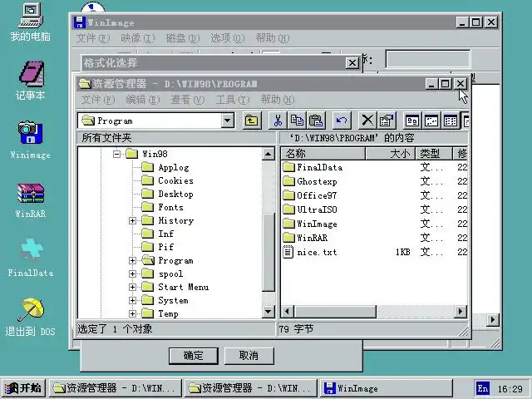Sort by 类型 column header

pos(434,154)
